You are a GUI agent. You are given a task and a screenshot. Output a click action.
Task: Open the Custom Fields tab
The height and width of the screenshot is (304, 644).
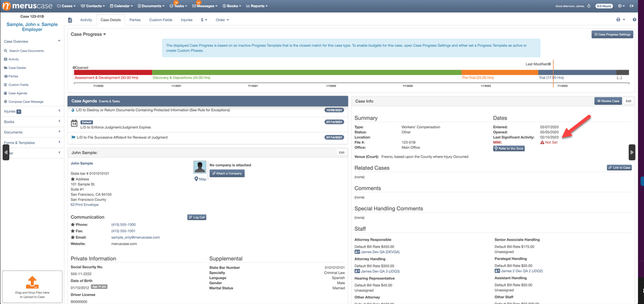tap(160, 20)
